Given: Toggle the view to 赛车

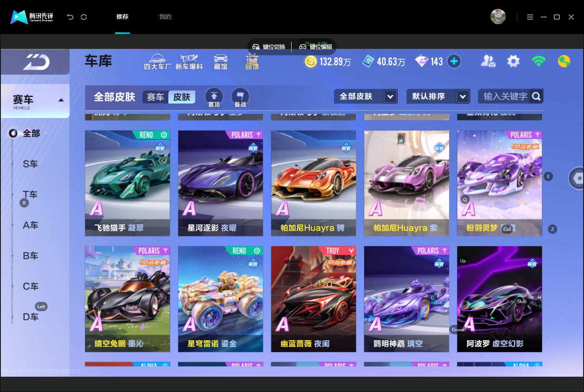Looking at the screenshot, I should tap(156, 97).
